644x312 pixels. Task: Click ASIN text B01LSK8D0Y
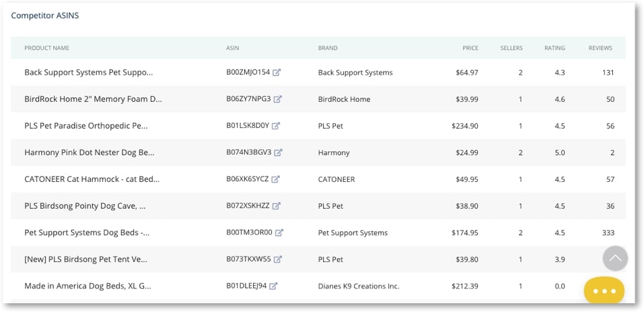click(x=248, y=126)
